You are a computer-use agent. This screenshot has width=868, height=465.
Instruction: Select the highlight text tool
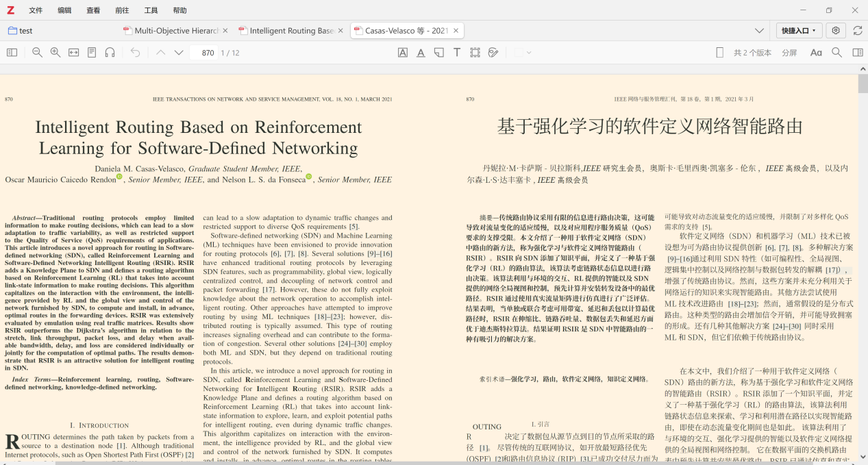point(403,53)
